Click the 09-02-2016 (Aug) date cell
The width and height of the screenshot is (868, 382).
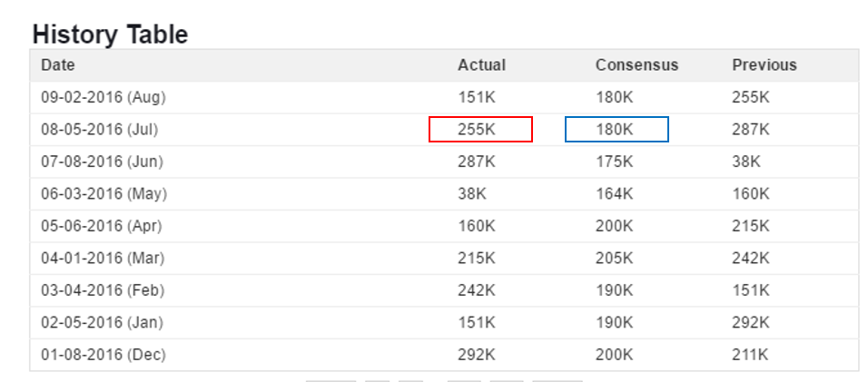(104, 98)
